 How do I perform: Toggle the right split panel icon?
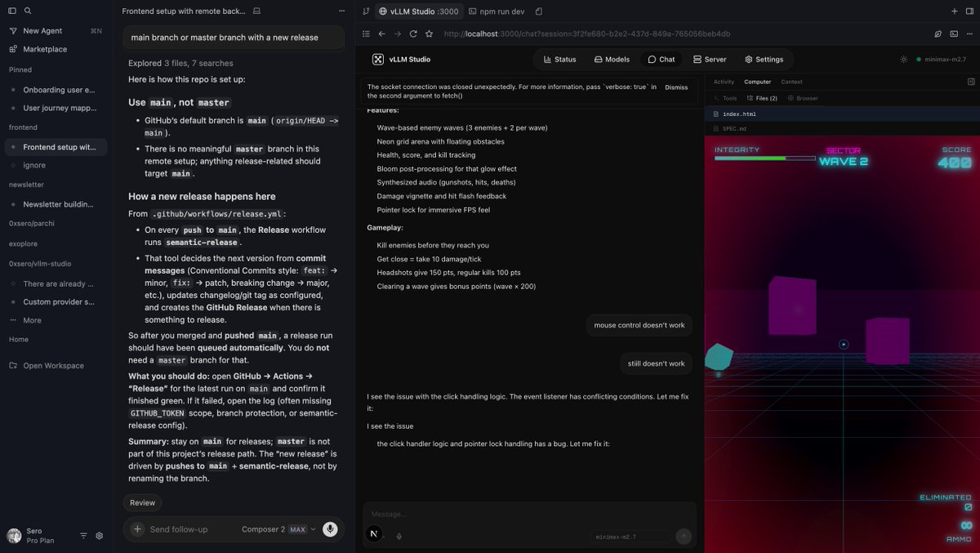[970, 11]
